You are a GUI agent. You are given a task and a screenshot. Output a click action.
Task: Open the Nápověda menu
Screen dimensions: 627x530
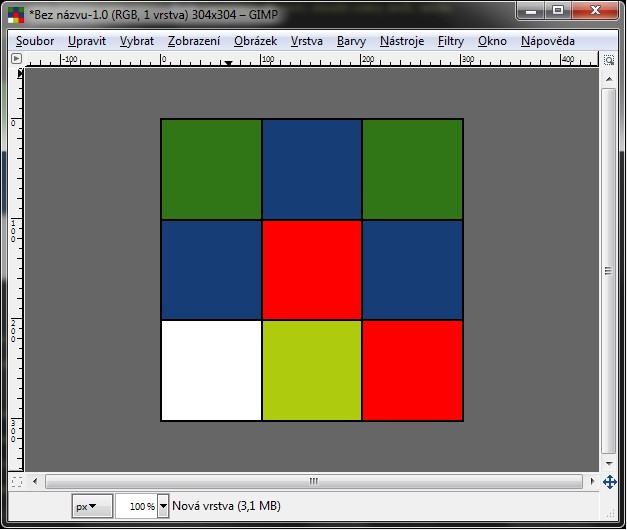[x=548, y=41]
